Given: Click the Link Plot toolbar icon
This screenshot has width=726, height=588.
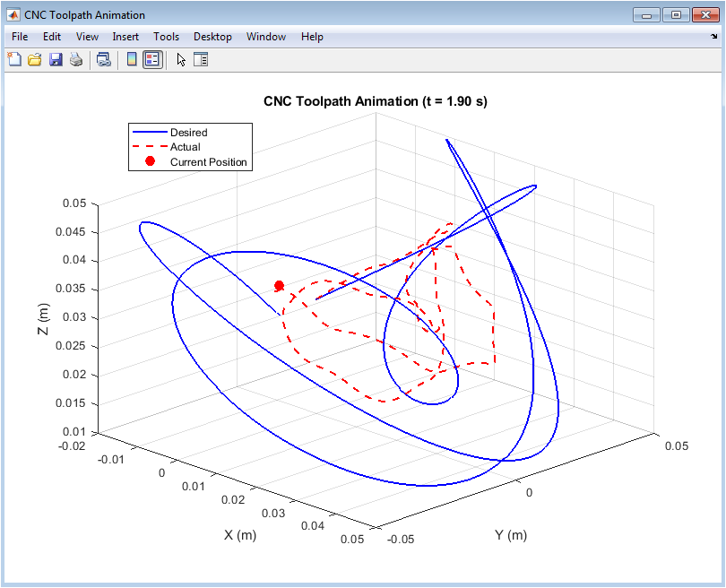Looking at the screenshot, I should point(103,59).
